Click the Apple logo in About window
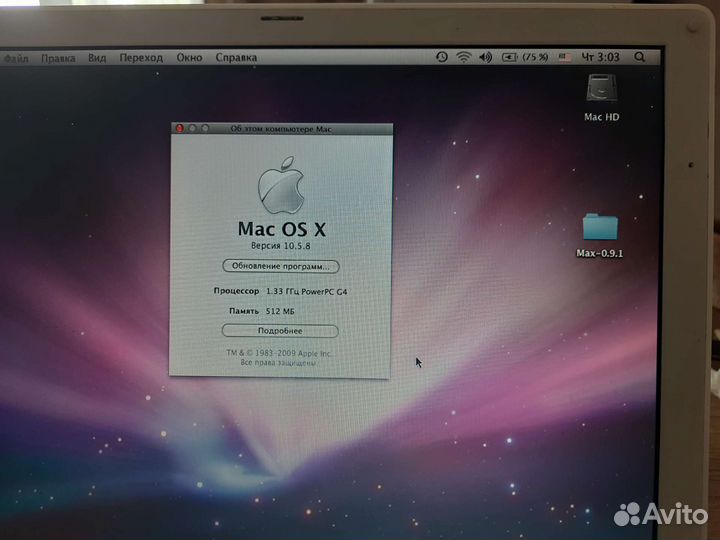Image resolution: width=720 pixels, height=540 pixels. click(x=281, y=186)
